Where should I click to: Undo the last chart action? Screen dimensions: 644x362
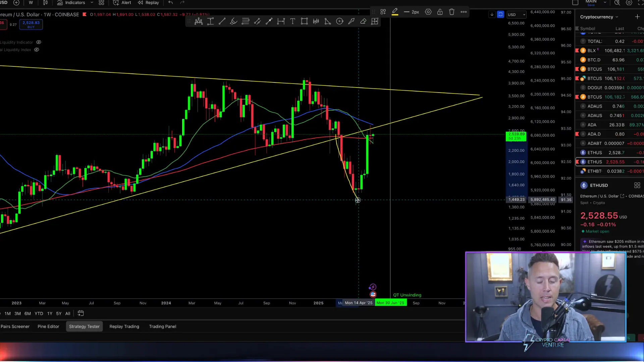[170, 3]
